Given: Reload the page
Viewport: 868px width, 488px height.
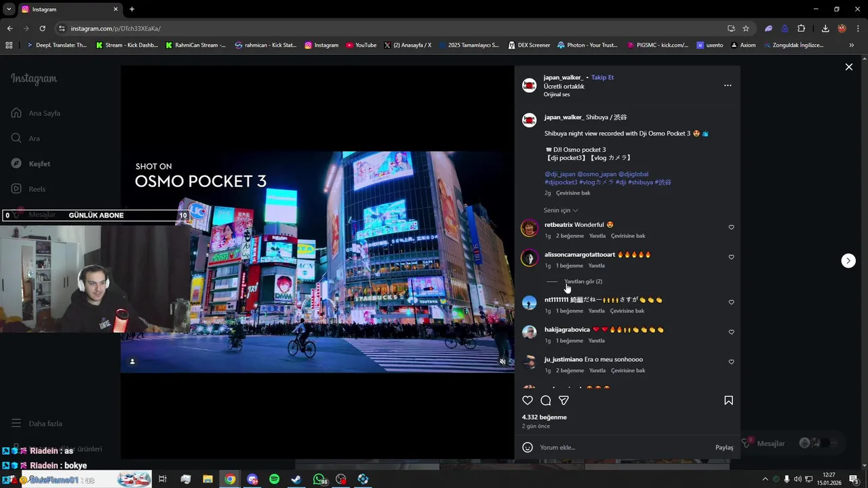Looking at the screenshot, I should [42, 28].
